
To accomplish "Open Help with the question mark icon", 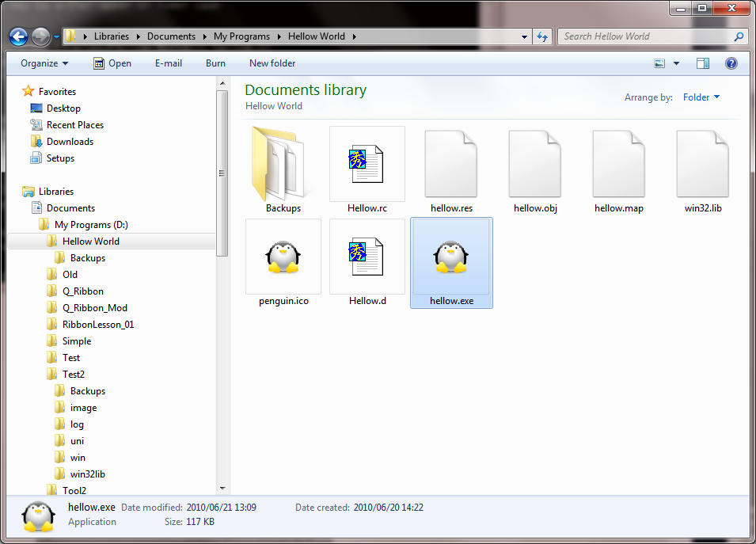I will 731,63.
